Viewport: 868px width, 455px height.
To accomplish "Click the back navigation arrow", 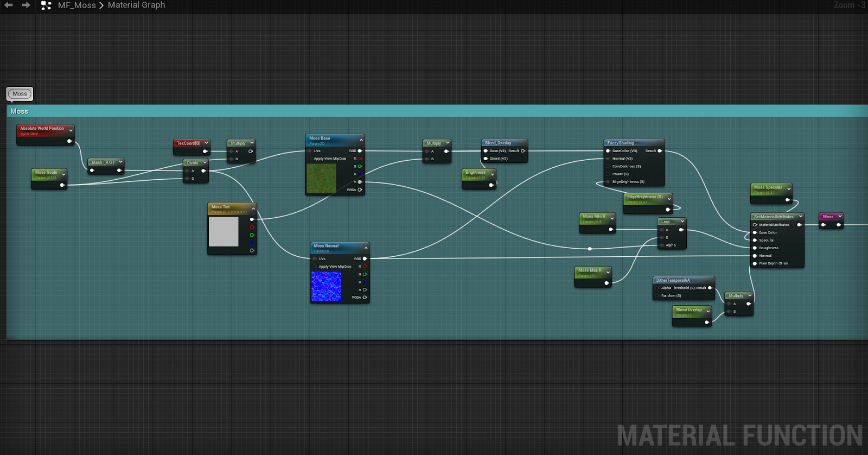I will (x=9, y=5).
